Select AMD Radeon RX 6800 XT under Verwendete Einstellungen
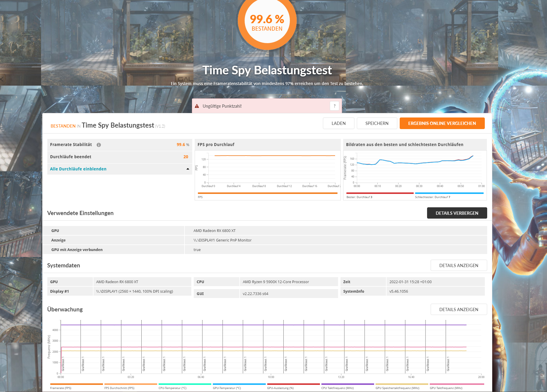 coord(215,231)
